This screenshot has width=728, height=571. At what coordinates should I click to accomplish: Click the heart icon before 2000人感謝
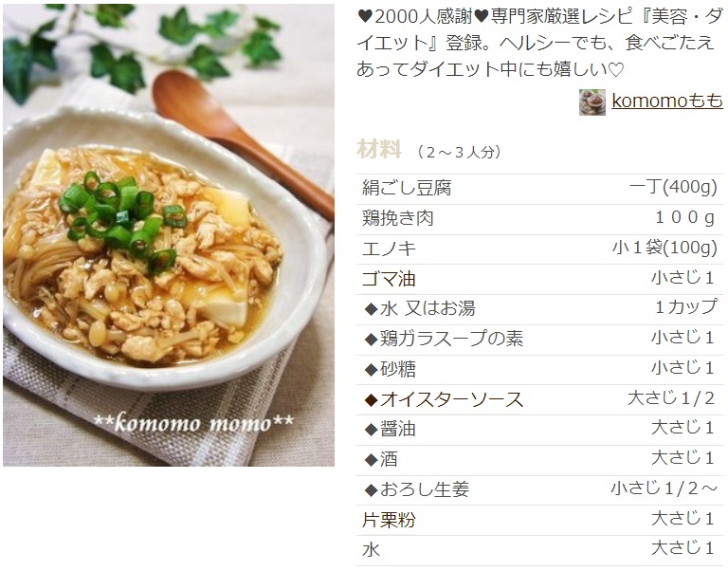pos(365,17)
